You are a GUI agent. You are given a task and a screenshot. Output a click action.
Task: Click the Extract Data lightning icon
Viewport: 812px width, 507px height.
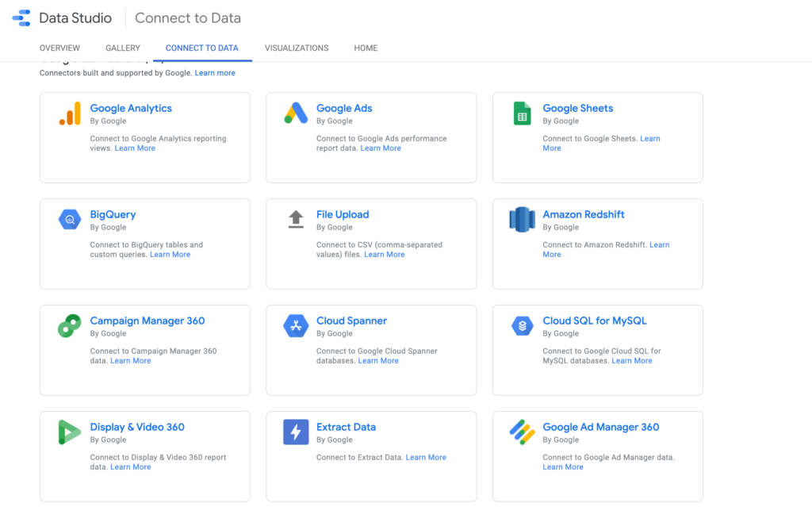(x=296, y=432)
